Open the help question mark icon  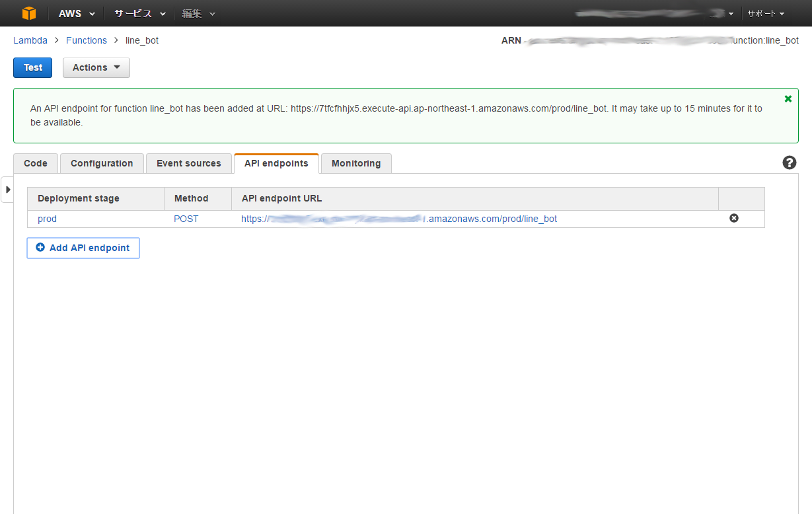coord(789,162)
